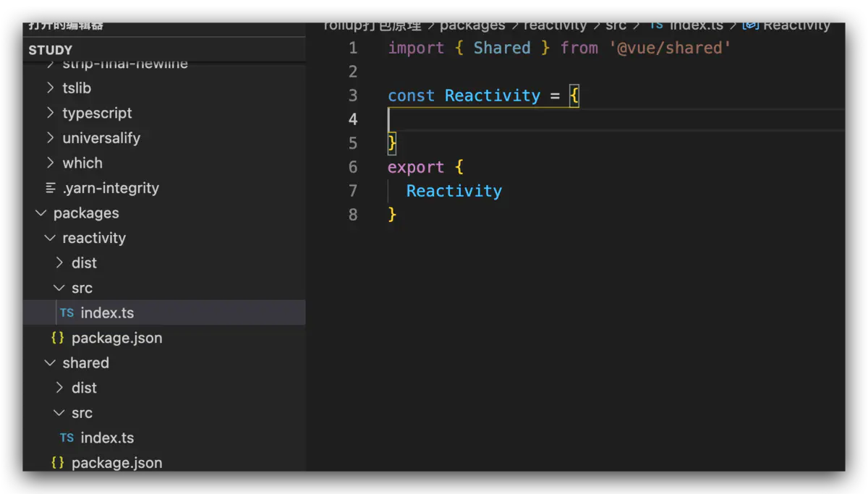Click the packages breadcrumb segment
The height and width of the screenshot is (494, 868).
pos(472,25)
